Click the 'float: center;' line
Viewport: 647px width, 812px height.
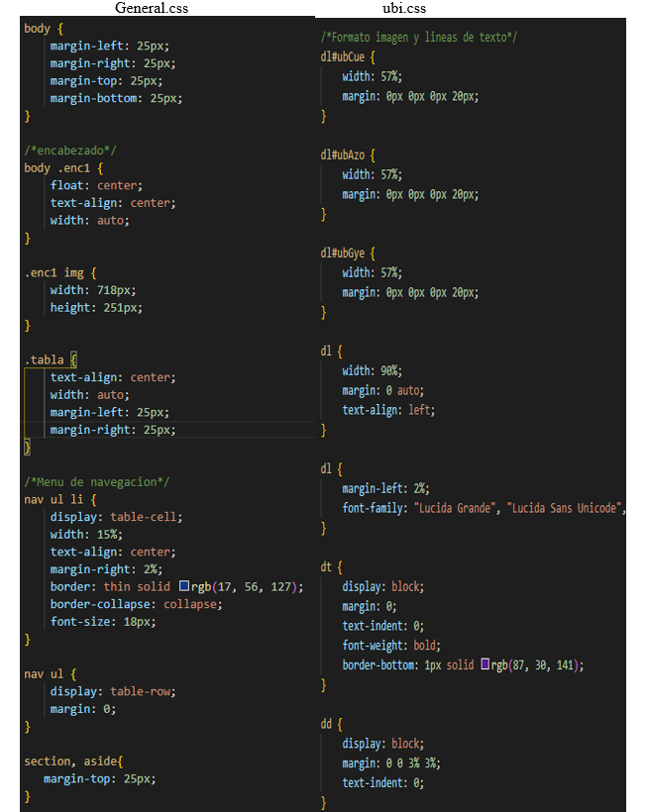click(96, 185)
